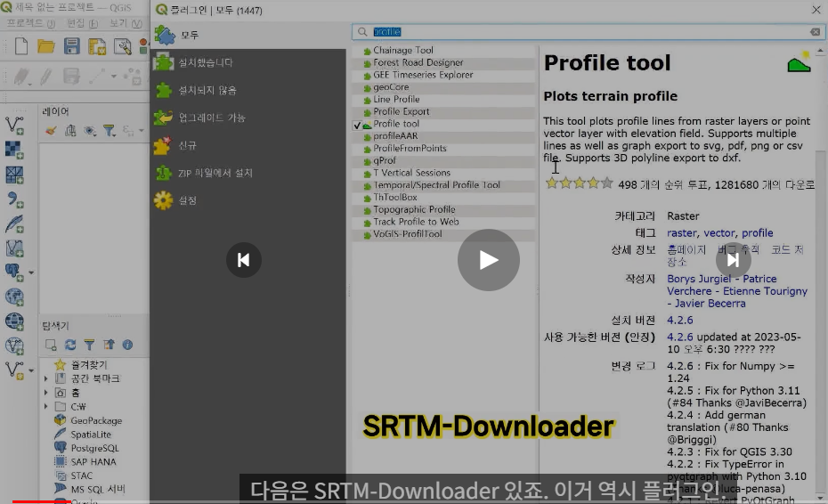Add a WFS layer
This screenshot has width=828, height=504.
14,346
